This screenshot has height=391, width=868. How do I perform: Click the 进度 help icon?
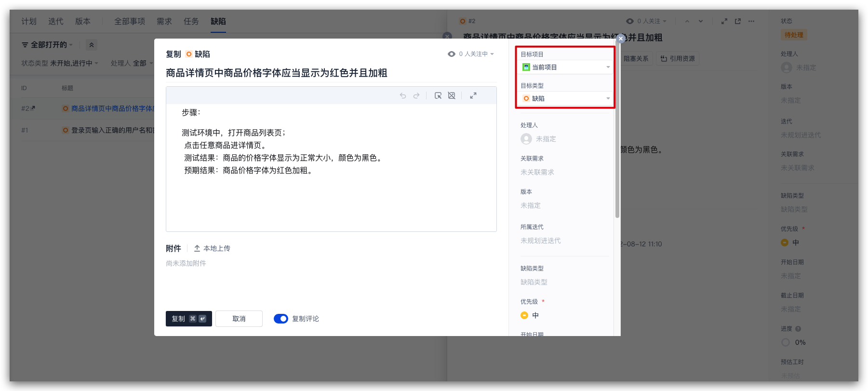pyautogui.click(x=798, y=329)
